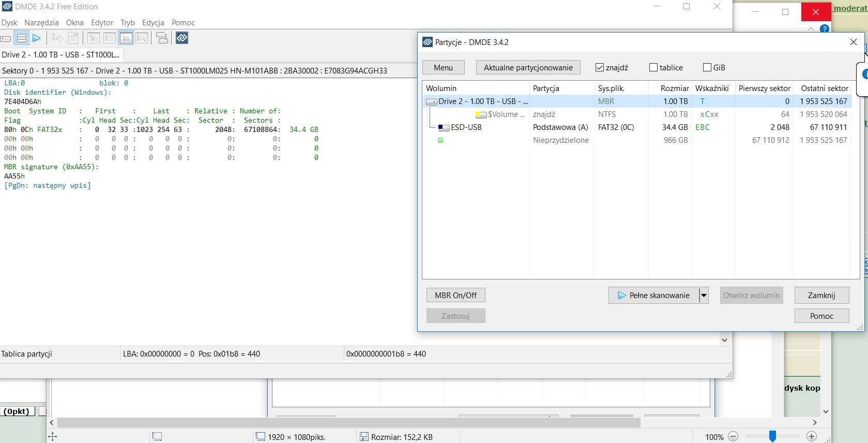Select the 'Drive 2 - 1.00 TB - USB' tab
This screenshot has height=443, width=868.
[61, 54]
